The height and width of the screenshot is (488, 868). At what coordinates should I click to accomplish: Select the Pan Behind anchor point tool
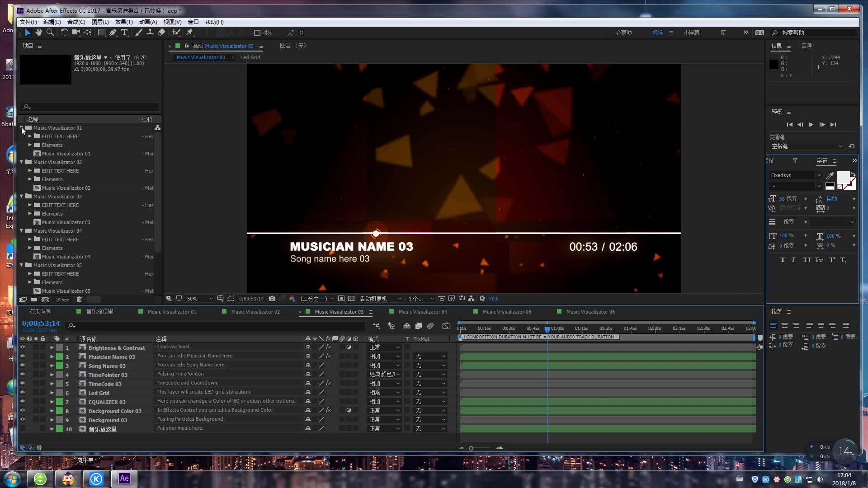[88, 33]
